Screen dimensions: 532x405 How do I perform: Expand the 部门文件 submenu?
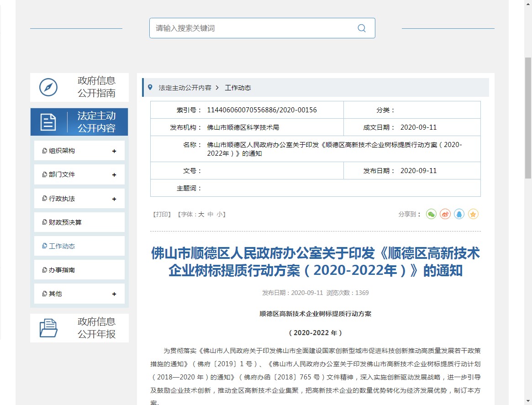click(x=114, y=175)
